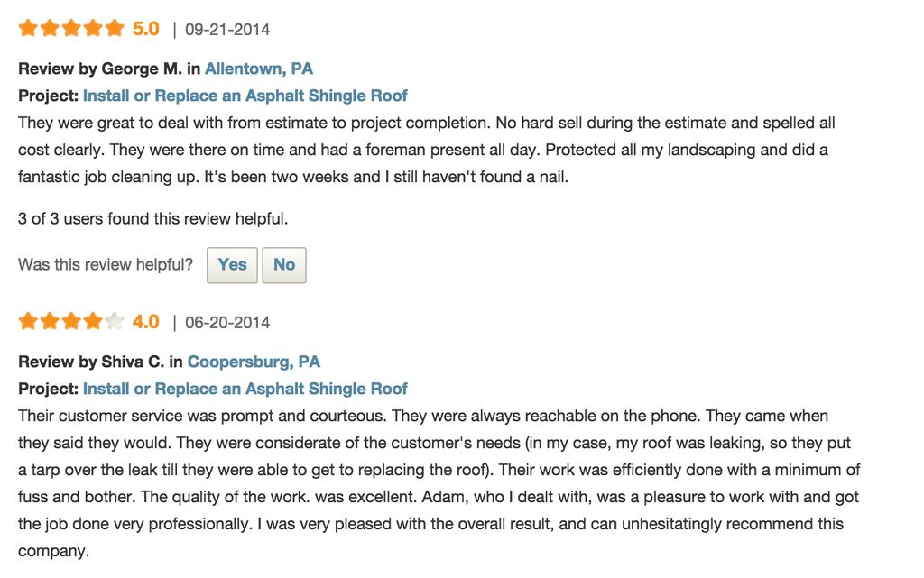This screenshot has height=578, width=924.
Task: Mark the review helpful with Yes
Action: tap(232, 265)
